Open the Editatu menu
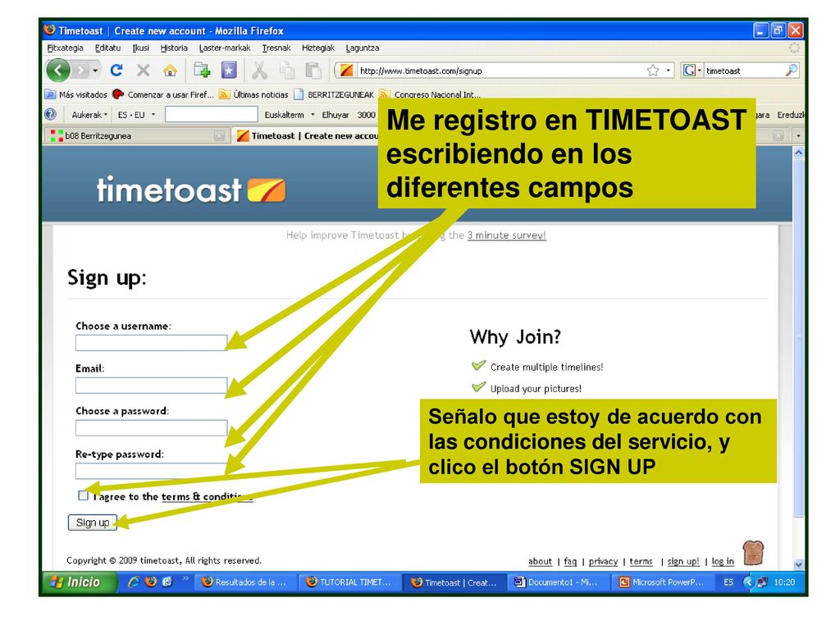The height and width of the screenshot is (630, 840). 107,48
